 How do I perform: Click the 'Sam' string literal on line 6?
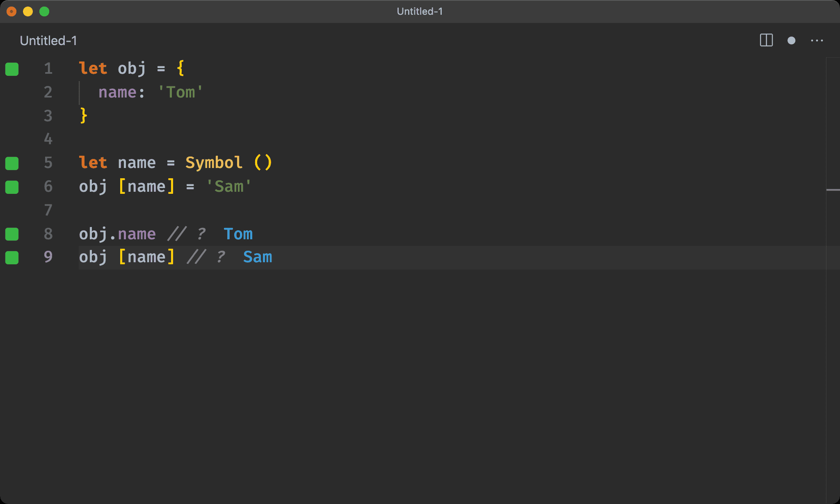[228, 186]
